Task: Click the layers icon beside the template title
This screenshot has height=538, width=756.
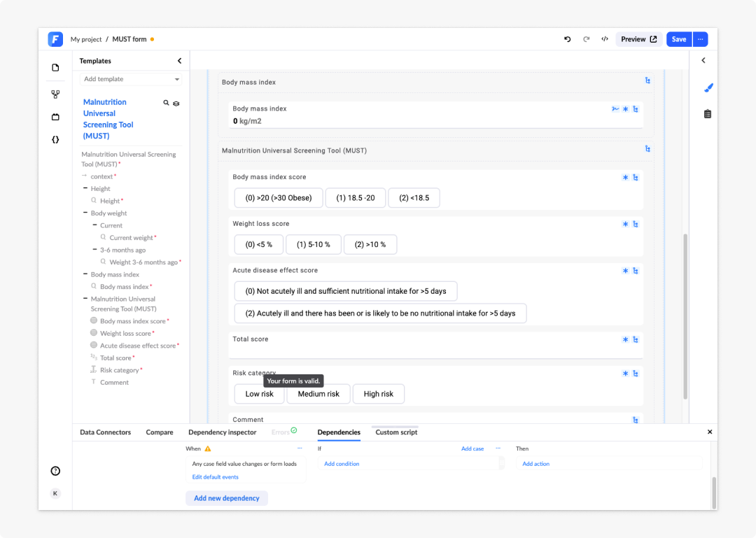Action: [176, 103]
